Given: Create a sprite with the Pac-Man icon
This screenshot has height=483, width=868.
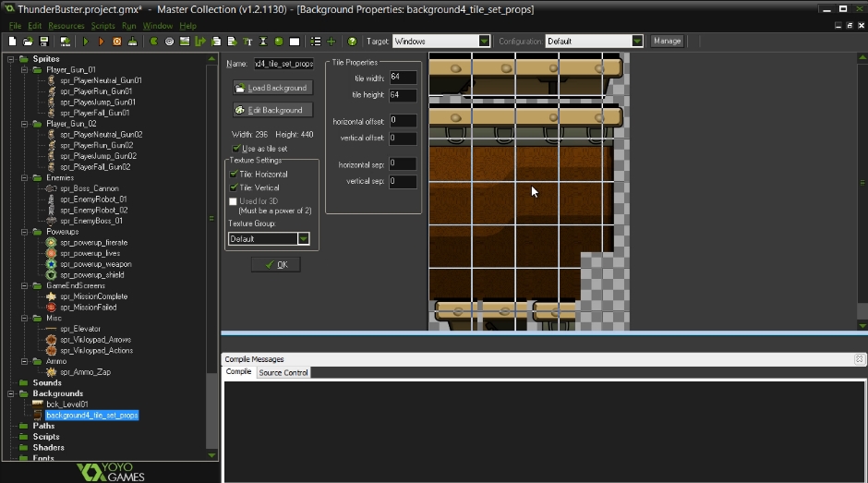Looking at the screenshot, I should pos(153,42).
